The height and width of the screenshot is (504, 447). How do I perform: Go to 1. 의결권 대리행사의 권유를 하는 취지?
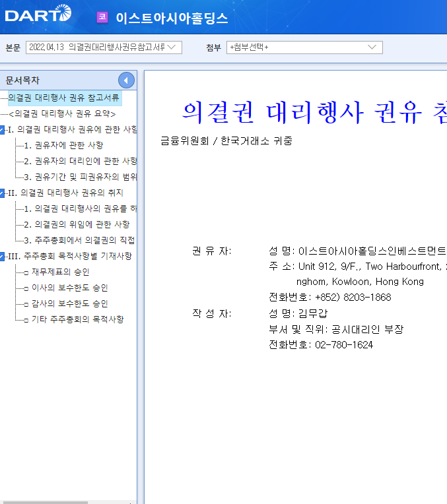[x=81, y=208]
